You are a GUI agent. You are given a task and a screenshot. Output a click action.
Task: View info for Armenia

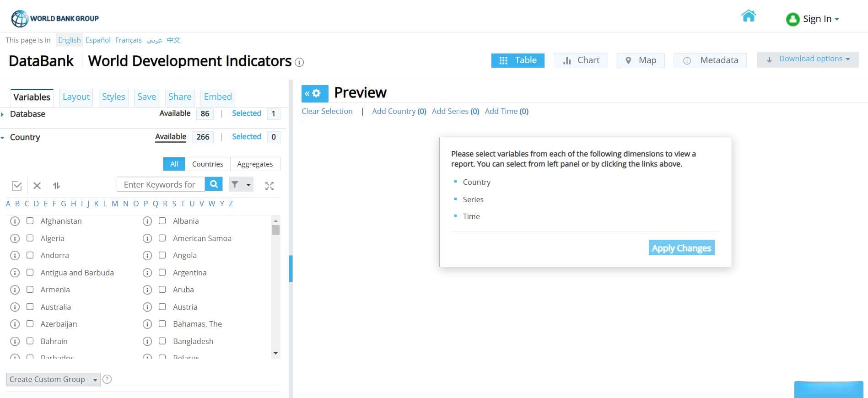click(x=15, y=290)
